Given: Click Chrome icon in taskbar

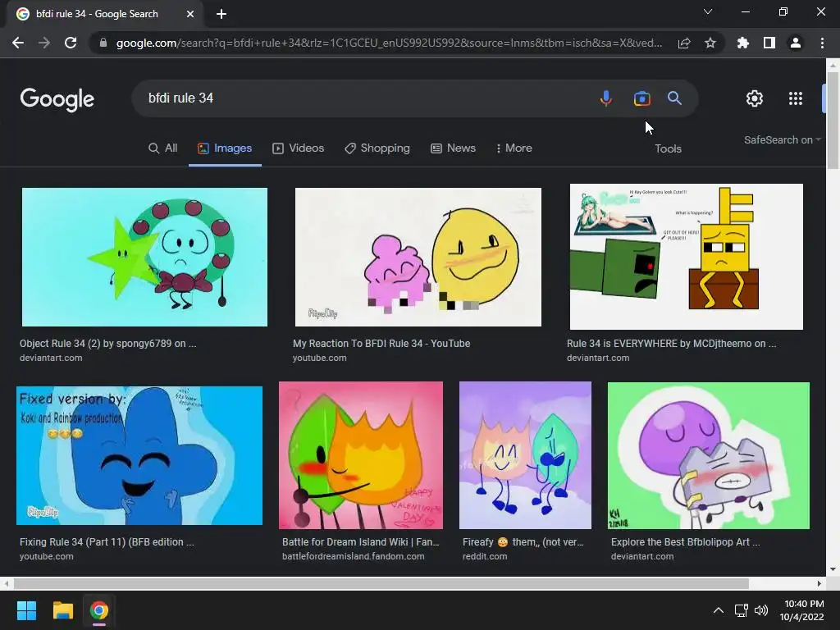Looking at the screenshot, I should (98, 610).
